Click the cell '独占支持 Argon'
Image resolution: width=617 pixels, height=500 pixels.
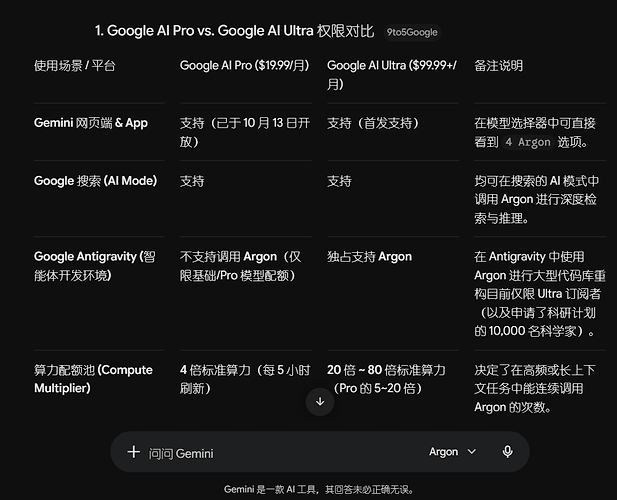point(369,257)
